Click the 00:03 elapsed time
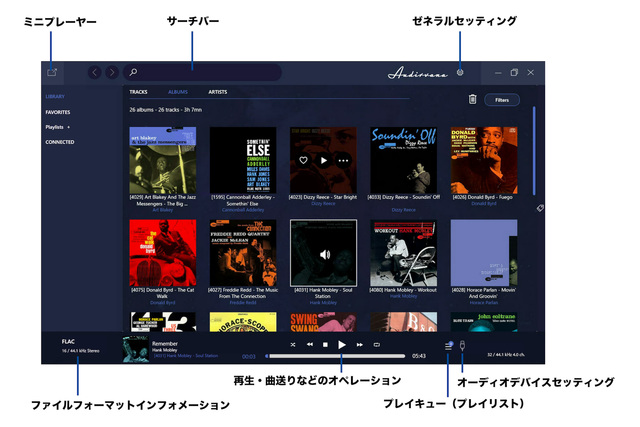 click(x=249, y=356)
